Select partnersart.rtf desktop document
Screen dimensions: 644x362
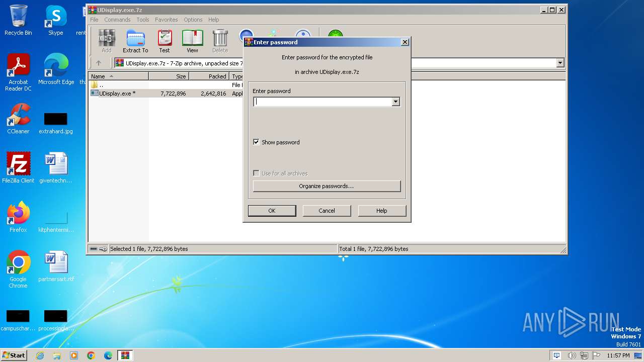56,266
